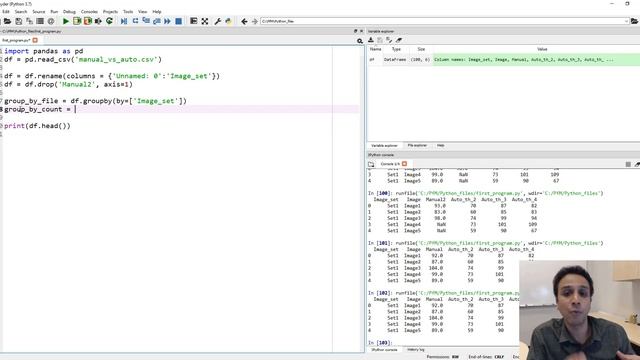Open the Help menu
The width and height of the screenshot is (640, 360).
(x=157, y=12)
